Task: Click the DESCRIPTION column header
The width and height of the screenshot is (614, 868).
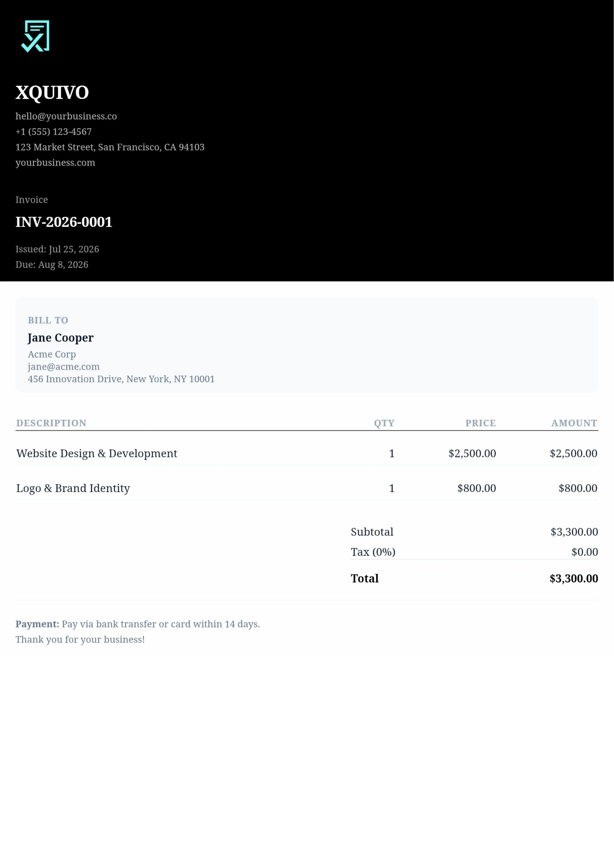Action: 51,423
